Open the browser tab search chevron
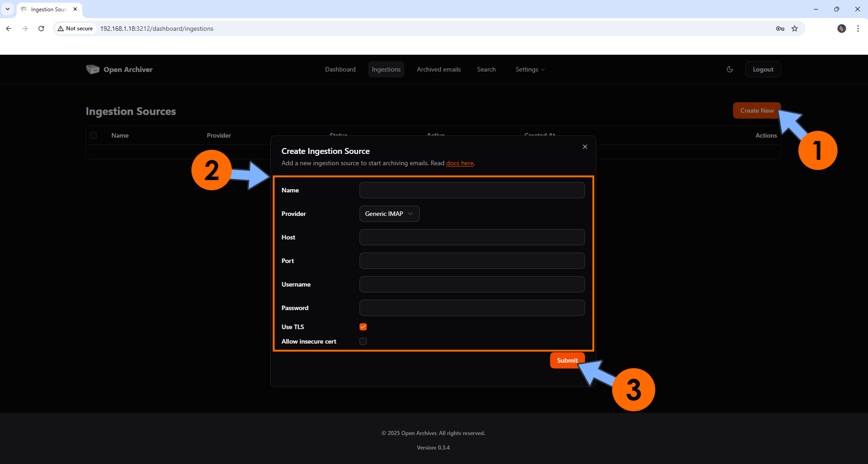 point(8,9)
